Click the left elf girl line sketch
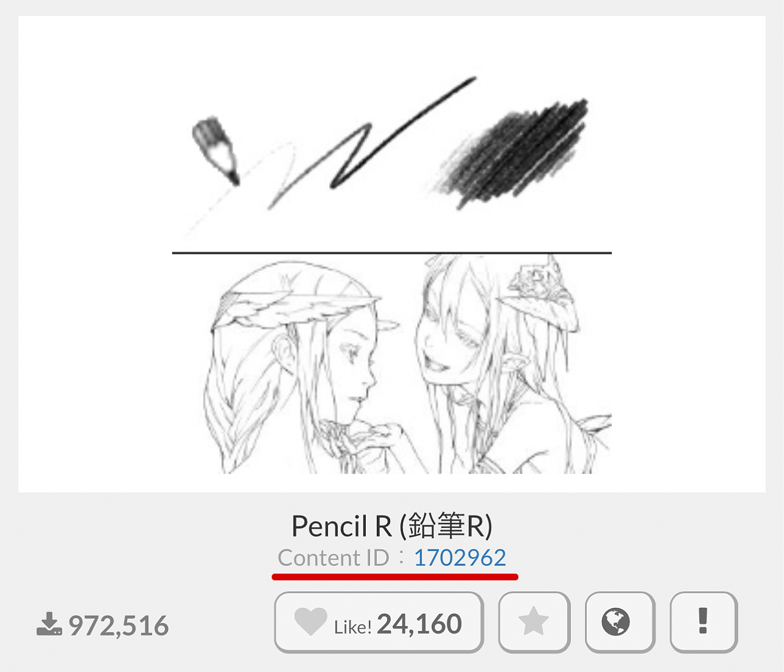Image resolution: width=784 pixels, height=672 pixels. pos(299,367)
